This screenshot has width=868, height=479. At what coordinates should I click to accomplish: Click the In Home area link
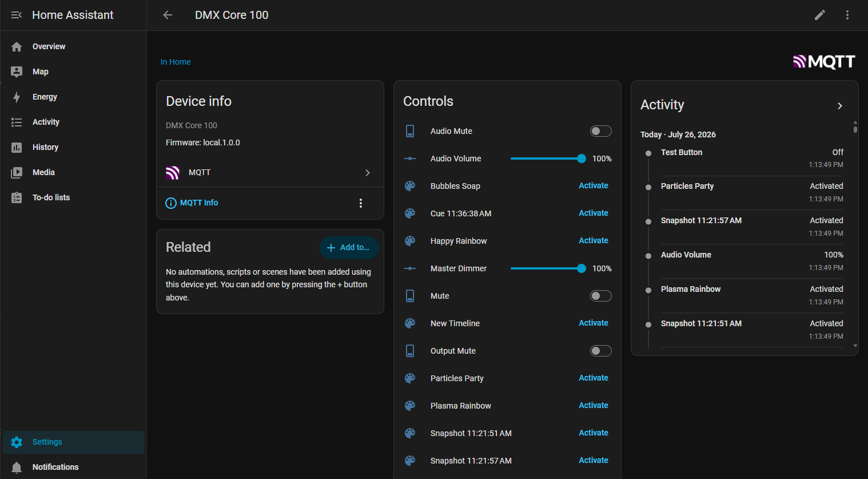click(x=176, y=62)
